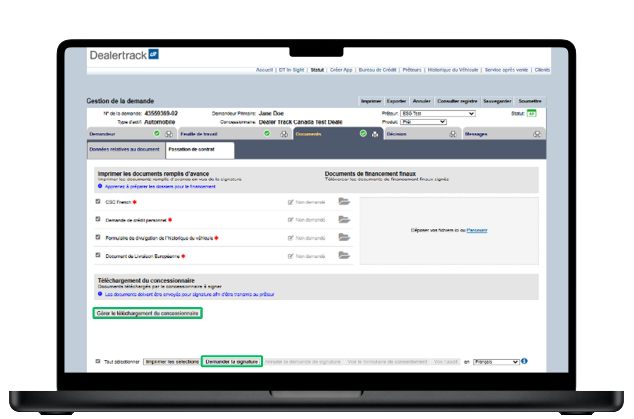Click folder icon beside Demande de crédit personnel
This screenshot has width=634, height=419.
(344, 219)
